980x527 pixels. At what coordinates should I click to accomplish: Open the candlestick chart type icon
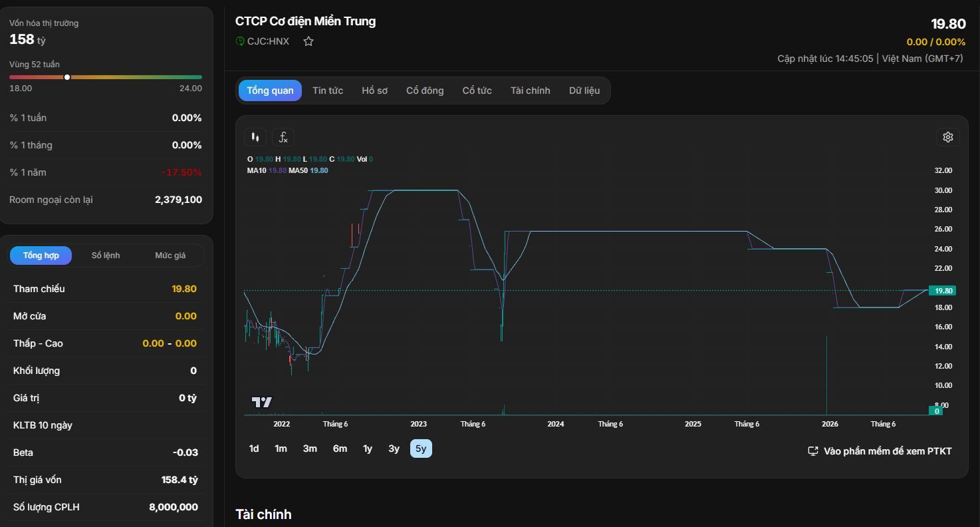(x=255, y=137)
